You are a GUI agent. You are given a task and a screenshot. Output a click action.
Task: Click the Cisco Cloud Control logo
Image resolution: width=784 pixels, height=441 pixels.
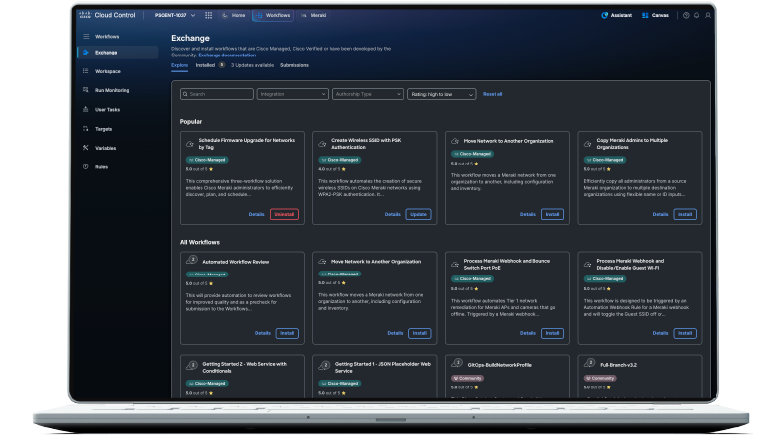pyautogui.click(x=108, y=15)
